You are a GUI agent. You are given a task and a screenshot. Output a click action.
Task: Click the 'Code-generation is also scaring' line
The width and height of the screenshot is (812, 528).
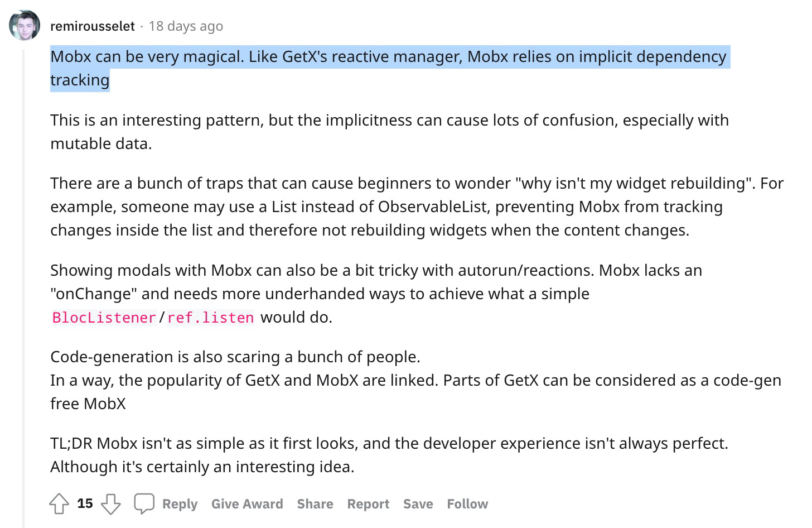click(x=235, y=357)
